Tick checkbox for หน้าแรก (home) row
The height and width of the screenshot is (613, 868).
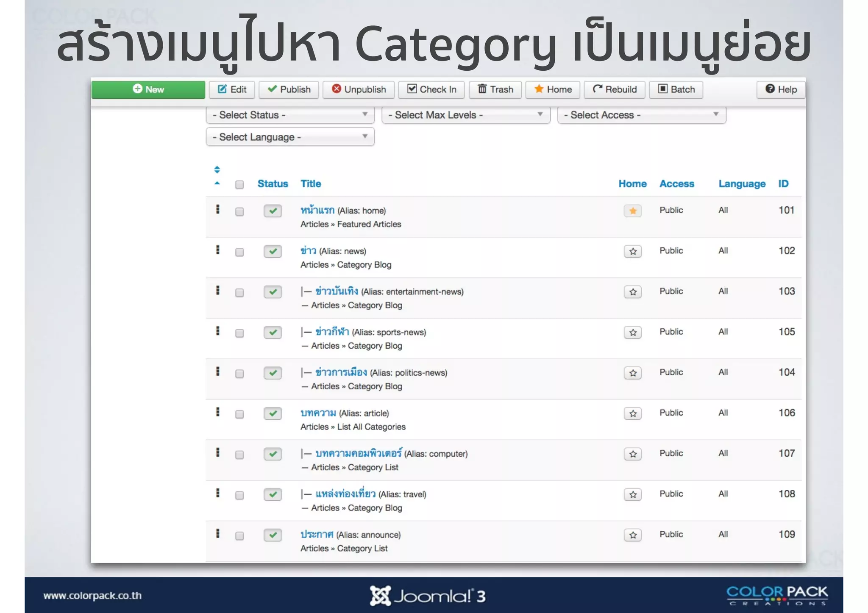pos(239,211)
